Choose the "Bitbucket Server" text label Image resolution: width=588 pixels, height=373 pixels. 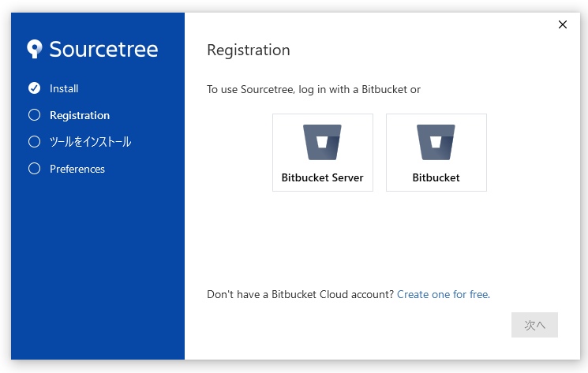point(322,177)
